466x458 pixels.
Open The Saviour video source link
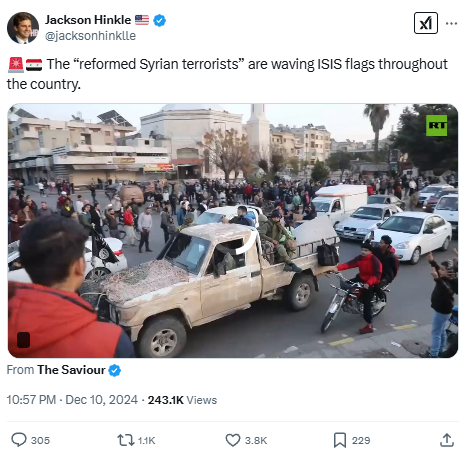pyautogui.click(x=71, y=370)
